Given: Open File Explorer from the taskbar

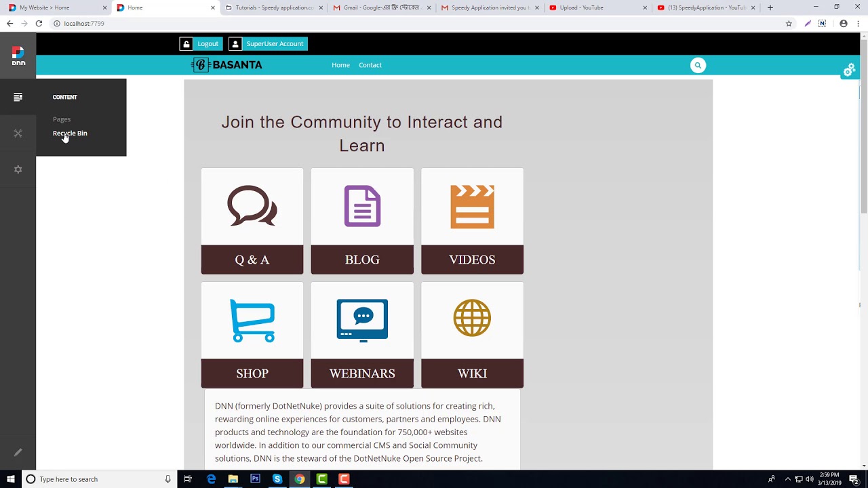Looking at the screenshot, I should pyautogui.click(x=233, y=479).
